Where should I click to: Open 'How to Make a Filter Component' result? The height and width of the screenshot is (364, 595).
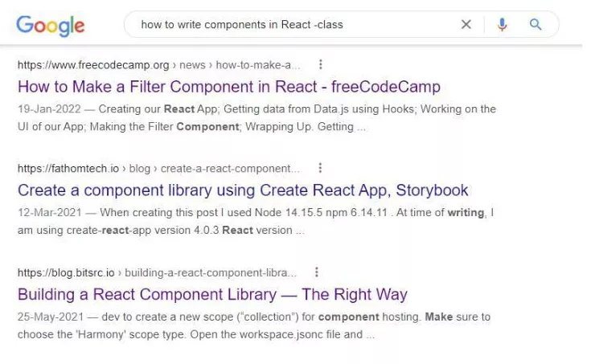click(x=228, y=86)
